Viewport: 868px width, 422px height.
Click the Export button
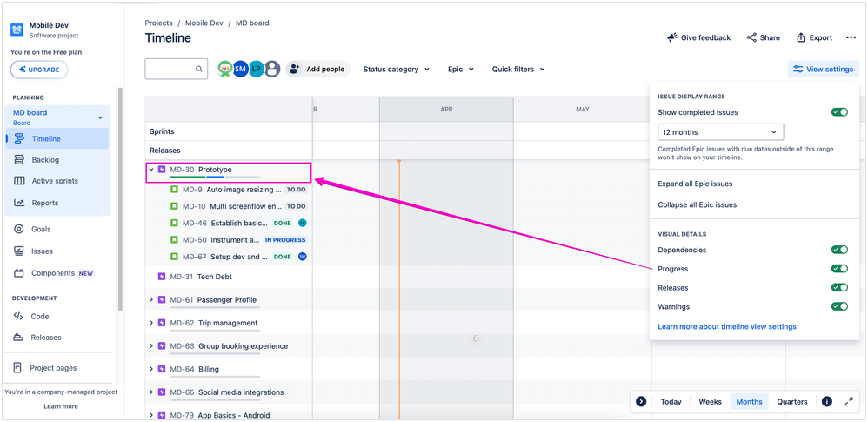point(814,37)
